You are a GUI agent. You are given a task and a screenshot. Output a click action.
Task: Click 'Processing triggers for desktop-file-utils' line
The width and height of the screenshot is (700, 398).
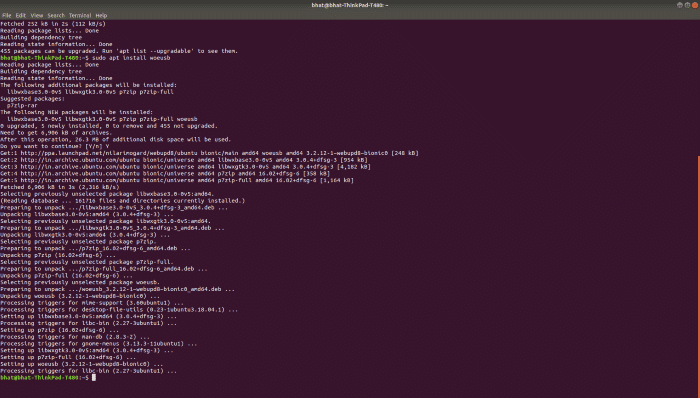(119, 310)
